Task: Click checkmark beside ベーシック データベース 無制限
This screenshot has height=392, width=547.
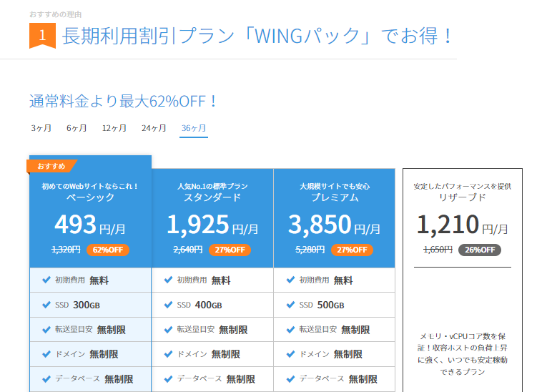Action: (x=46, y=378)
